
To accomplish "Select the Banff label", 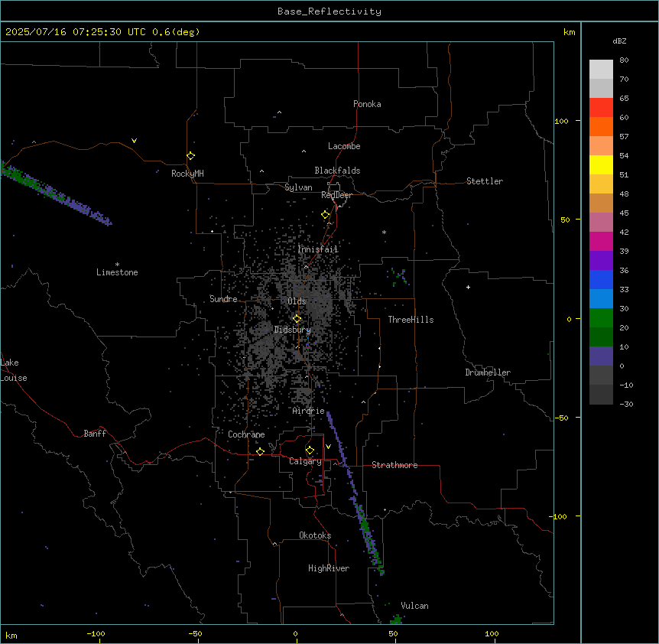I will pos(95,434).
